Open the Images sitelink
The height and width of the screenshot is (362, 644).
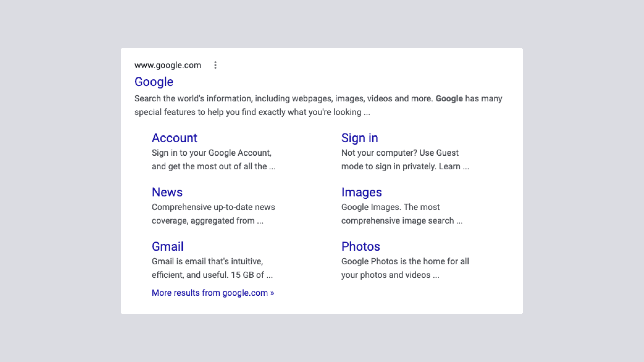tap(361, 192)
